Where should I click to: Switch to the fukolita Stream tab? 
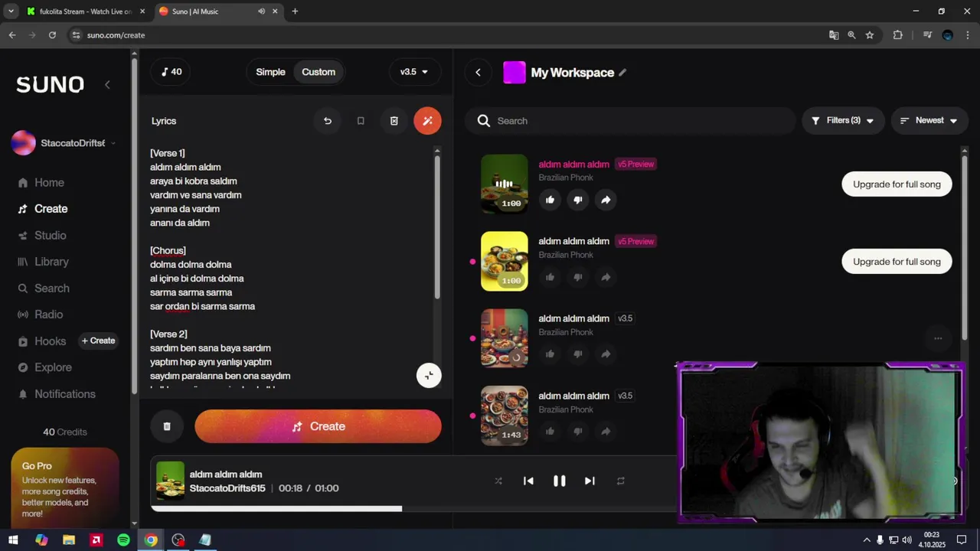(x=84, y=11)
